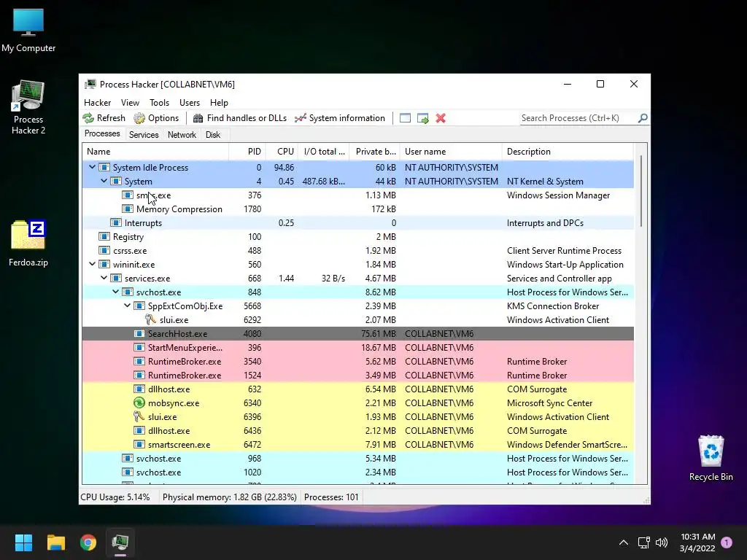
Task: Collapse the wininit.exe tree node
Action: pos(92,264)
